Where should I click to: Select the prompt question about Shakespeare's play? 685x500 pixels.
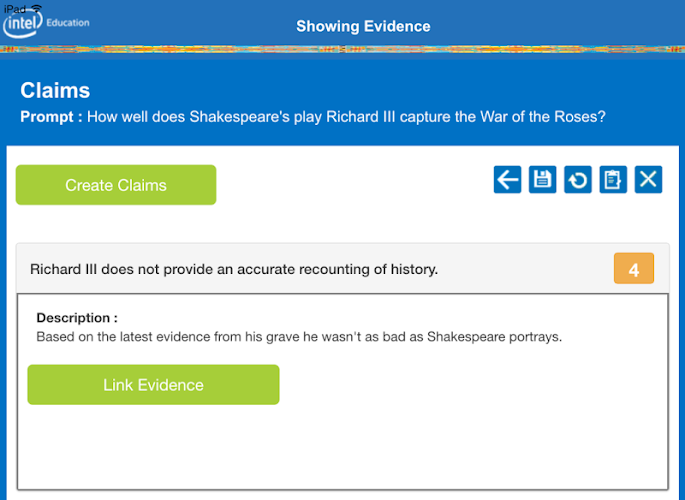[x=346, y=117]
